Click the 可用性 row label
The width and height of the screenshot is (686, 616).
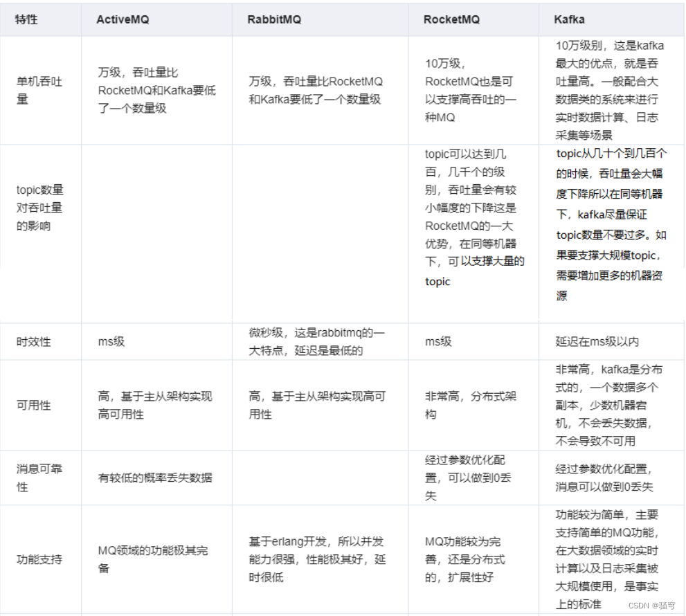31,406
